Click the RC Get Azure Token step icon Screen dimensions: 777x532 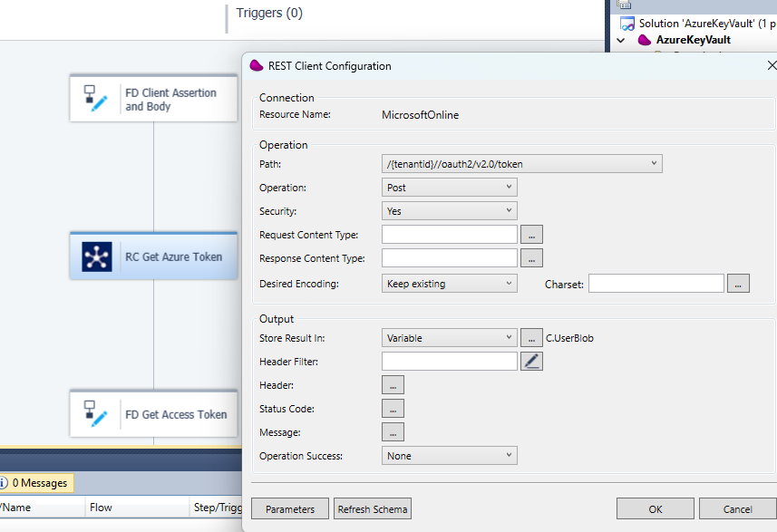[x=97, y=256]
